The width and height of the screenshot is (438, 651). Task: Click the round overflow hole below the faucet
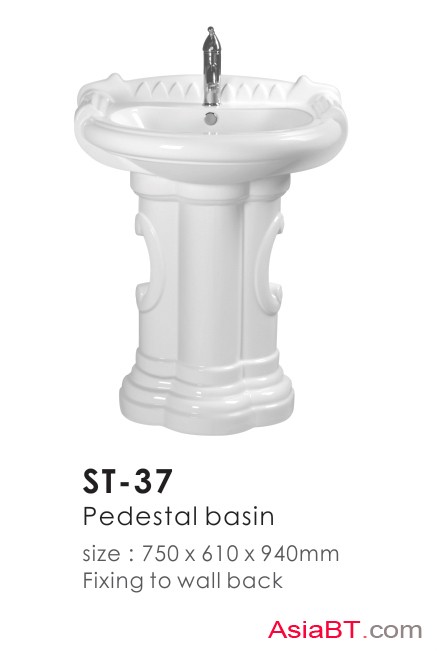coord(211,118)
